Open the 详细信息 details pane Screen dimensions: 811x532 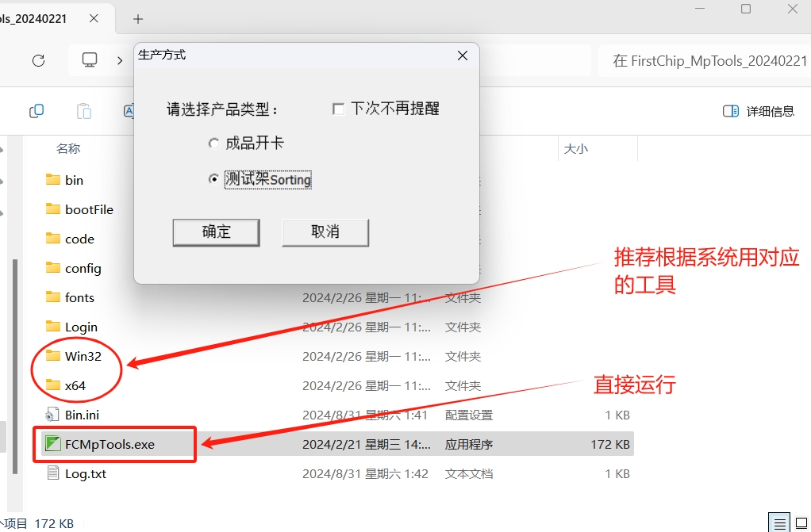tap(758, 111)
